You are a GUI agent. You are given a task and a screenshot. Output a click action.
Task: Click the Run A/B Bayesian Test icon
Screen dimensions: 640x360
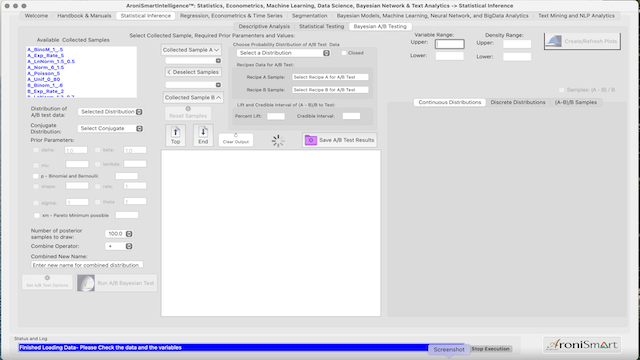86,283
